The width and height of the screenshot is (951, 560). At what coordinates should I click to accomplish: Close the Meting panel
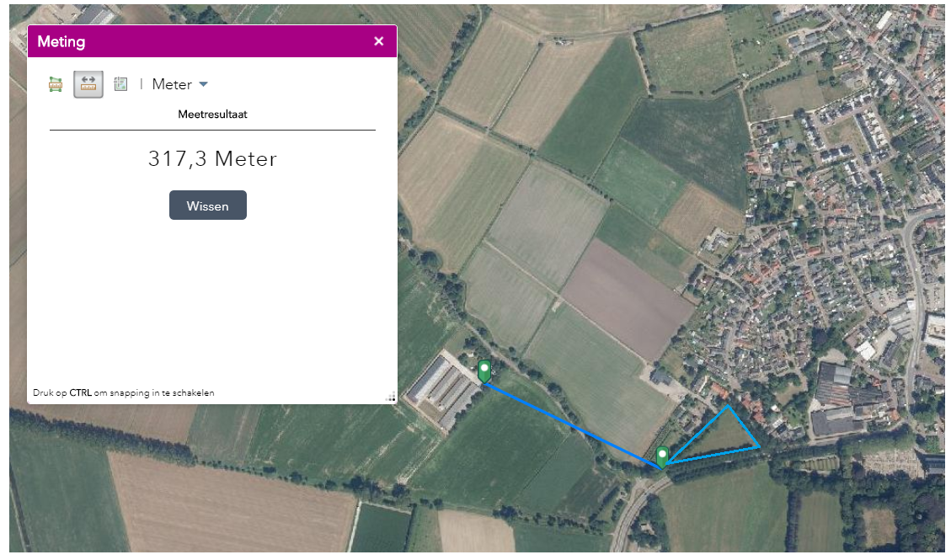(379, 41)
